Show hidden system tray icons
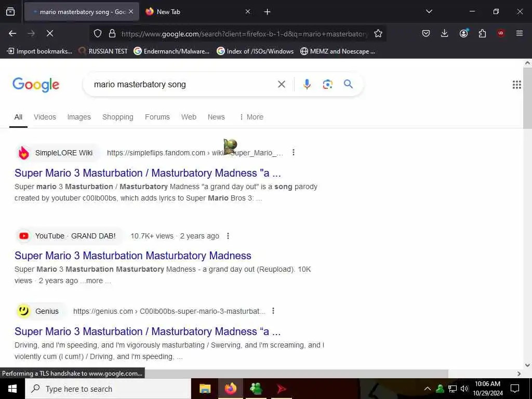Screen dimensions: 532x399 [428, 389]
